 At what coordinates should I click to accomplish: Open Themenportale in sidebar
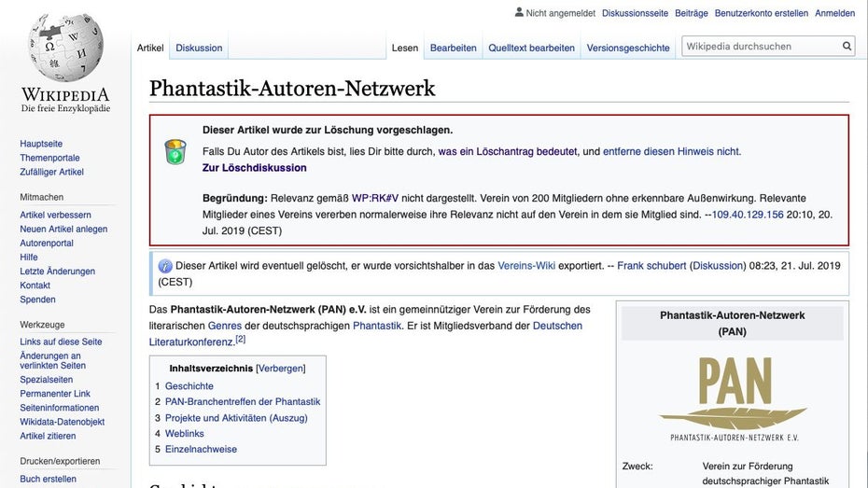coord(49,159)
